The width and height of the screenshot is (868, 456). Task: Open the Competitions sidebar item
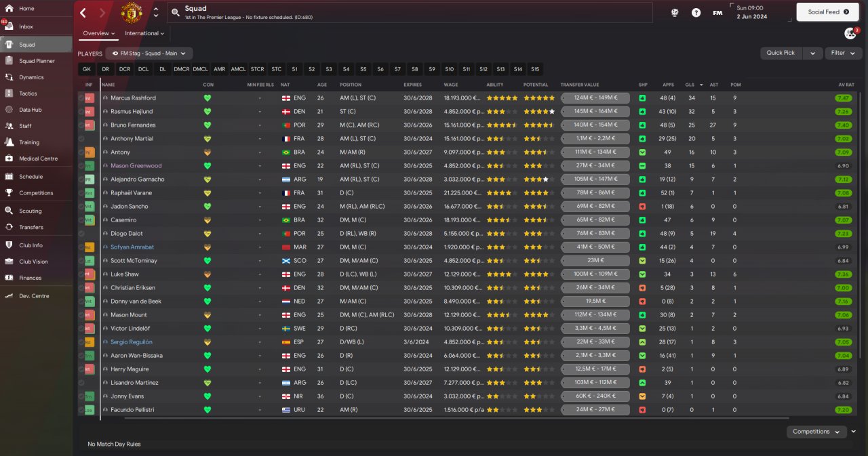36,193
